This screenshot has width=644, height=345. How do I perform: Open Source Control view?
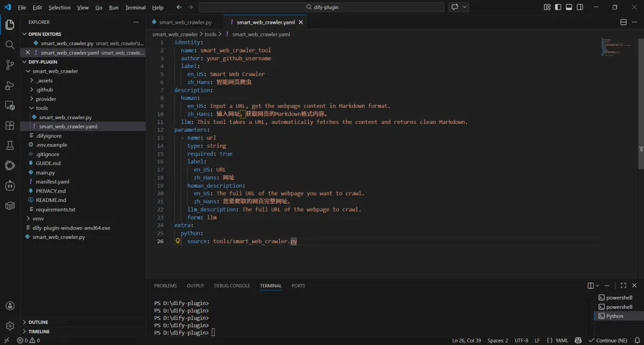click(10, 65)
